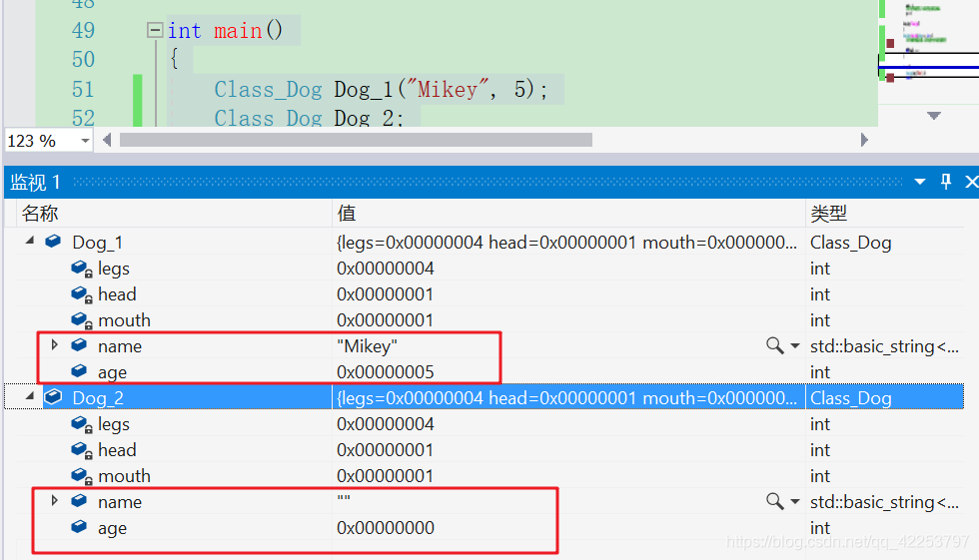Click the age field icon under Dog_2
The image size is (979, 560).
pos(79,527)
